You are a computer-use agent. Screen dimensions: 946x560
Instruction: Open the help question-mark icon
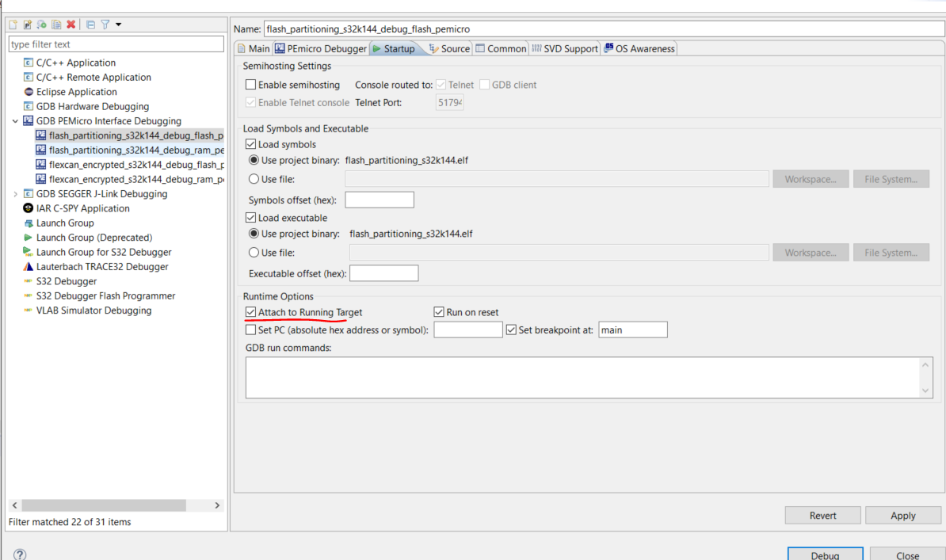coord(19,554)
